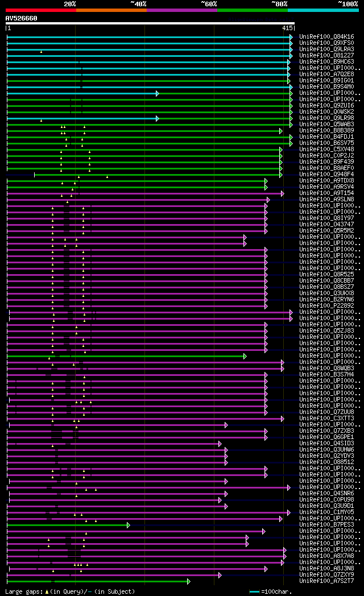Click the UniRef100_A9SLN8 hit name
Screen dimensions: 364x596
tap(326, 200)
